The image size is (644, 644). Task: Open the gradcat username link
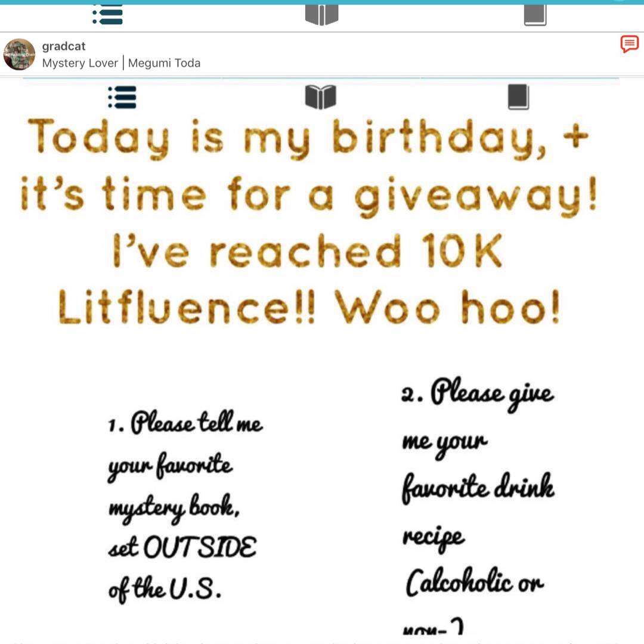click(64, 46)
